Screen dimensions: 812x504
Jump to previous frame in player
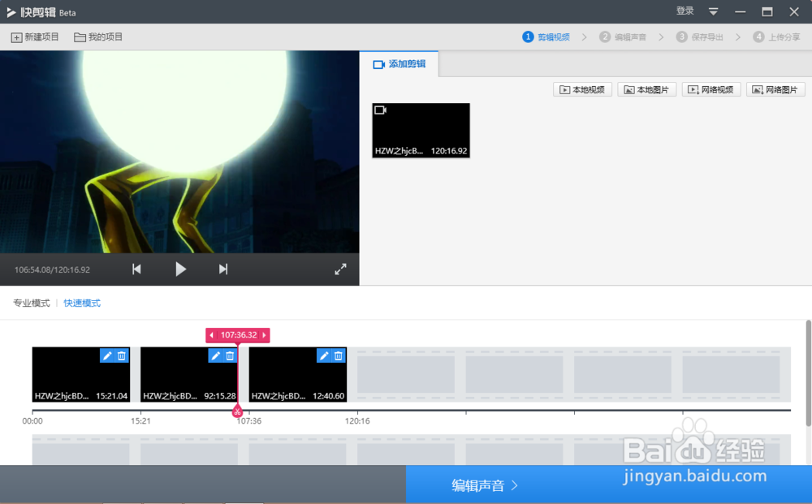[x=136, y=269]
